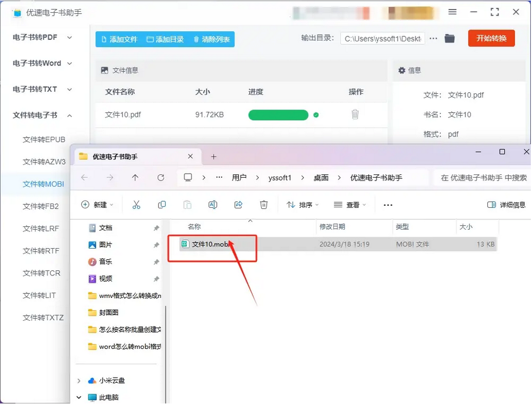Open a new Explorer tab with plus
Image resolution: width=532 pixels, height=404 pixels.
[x=213, y=156]
